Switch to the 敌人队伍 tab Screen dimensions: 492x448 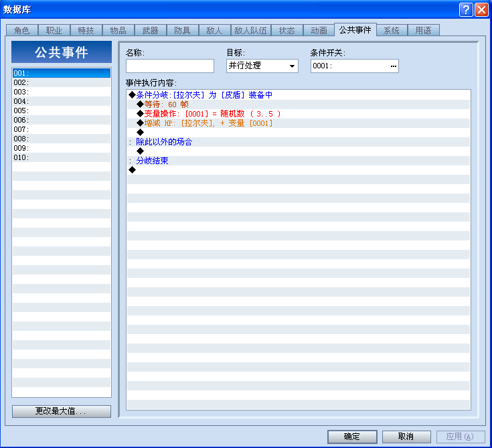251,30
